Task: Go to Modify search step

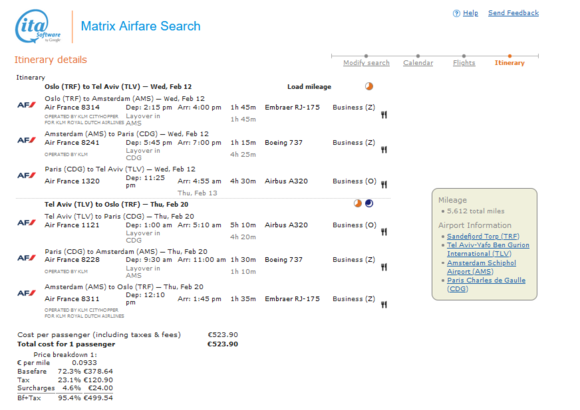Action: tap(366, 63)
